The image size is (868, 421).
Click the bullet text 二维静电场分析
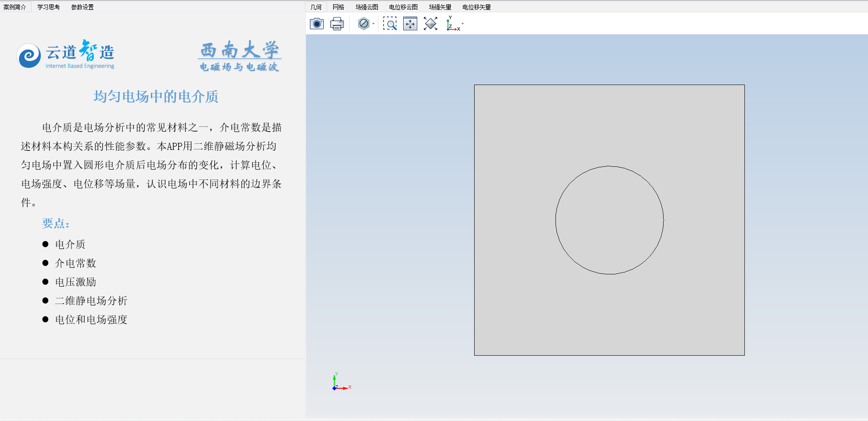point(91,301)
